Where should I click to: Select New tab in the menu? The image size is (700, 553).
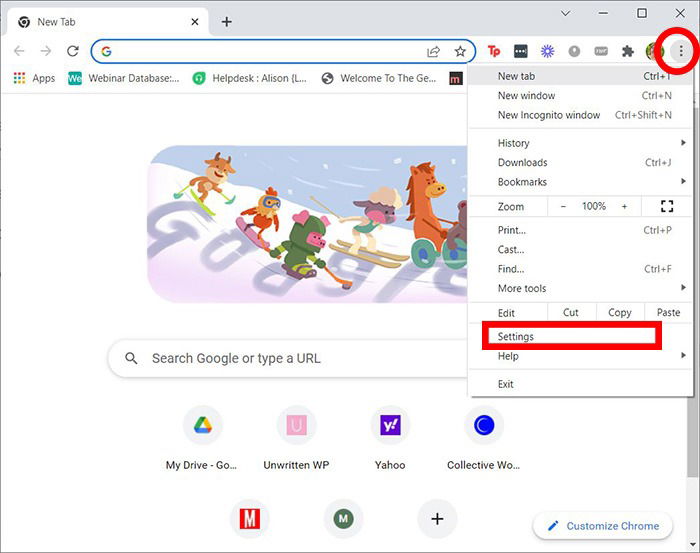[x=580, y=76]
